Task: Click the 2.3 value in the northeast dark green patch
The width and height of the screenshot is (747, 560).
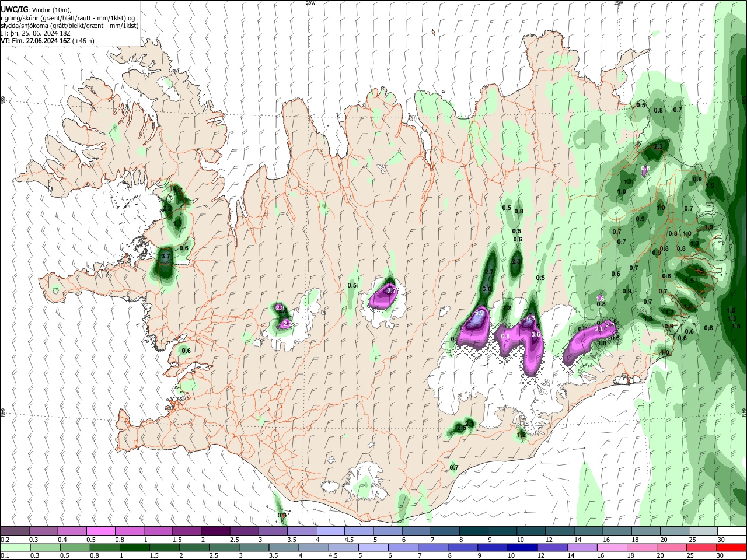Action: [658, 147]
